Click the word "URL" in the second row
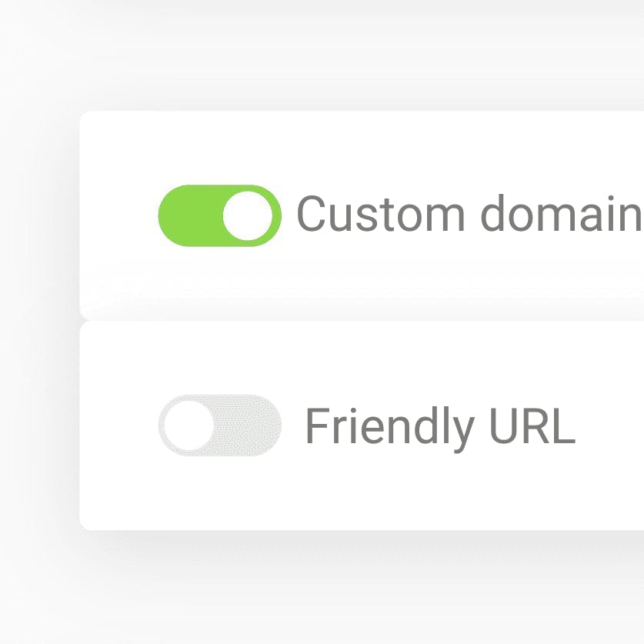Viewport: 644px width, 644px height. click(532, 425)
